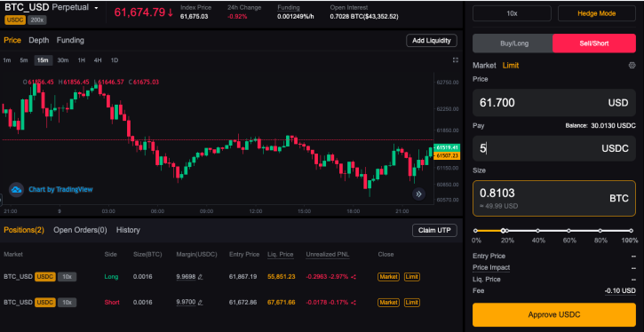The width and height of the screenshot is (644, 332).
Task: Close Long position with Limit button
Action: click(412, 277)
